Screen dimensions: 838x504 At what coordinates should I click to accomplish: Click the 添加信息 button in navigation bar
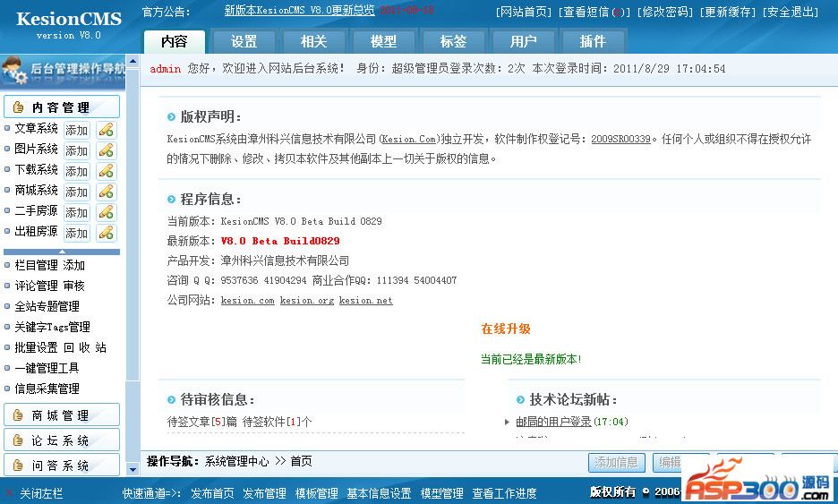[x=617, y=462]
